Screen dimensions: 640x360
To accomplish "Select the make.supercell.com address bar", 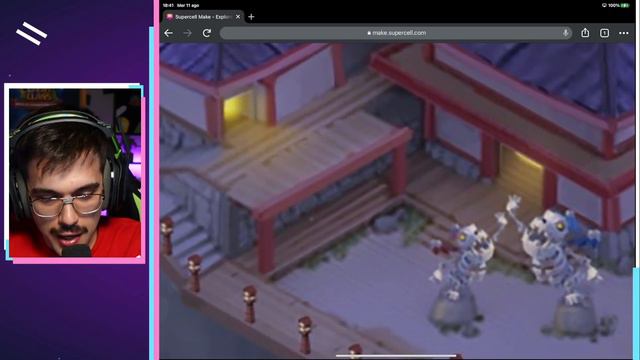I will (396, 33).
